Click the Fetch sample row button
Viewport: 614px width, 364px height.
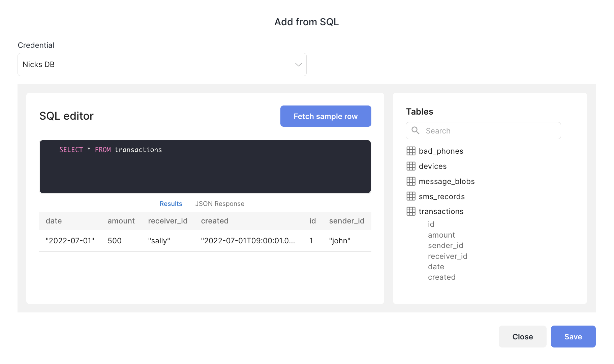(x=326, y=116)
